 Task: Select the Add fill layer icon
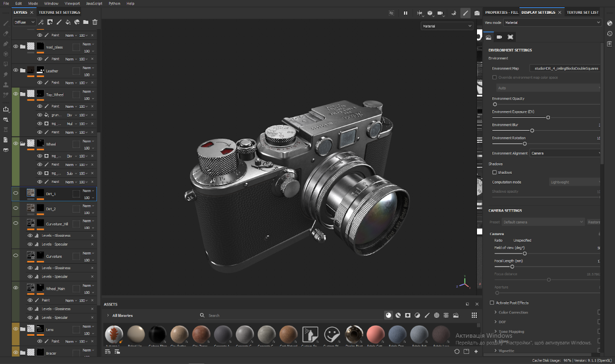(x=67, y=22)
